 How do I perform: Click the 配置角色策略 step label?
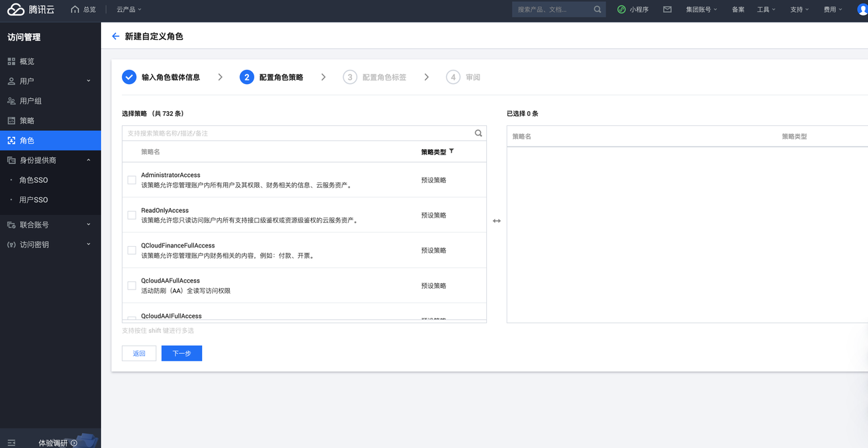(x=281, y=77)
